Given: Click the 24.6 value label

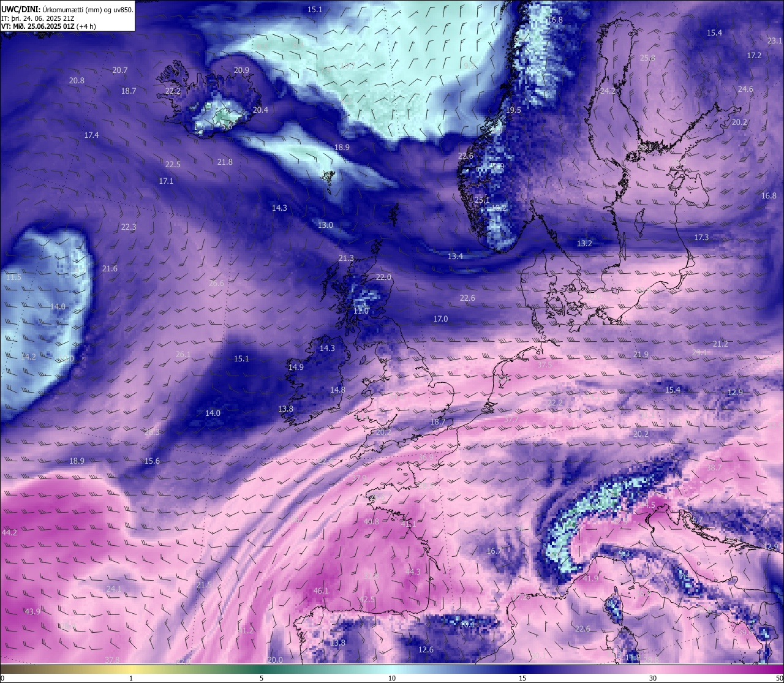Looking at the screenshot, I should [x=745, y=89].
